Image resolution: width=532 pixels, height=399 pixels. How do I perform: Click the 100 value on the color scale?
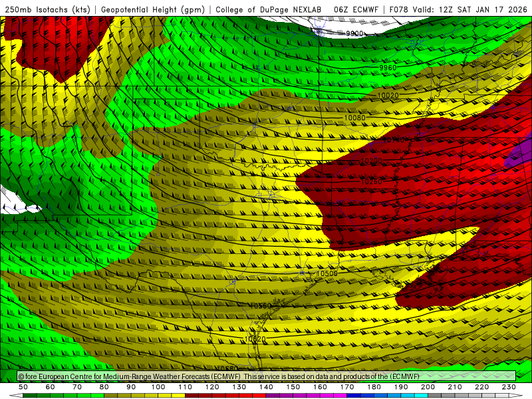[158, 387]
